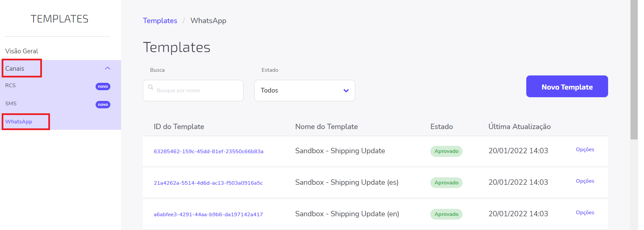Click the TEMPLATES sidebar title
This screenshot has height=230, width=644.
click(x=59, y=19)
